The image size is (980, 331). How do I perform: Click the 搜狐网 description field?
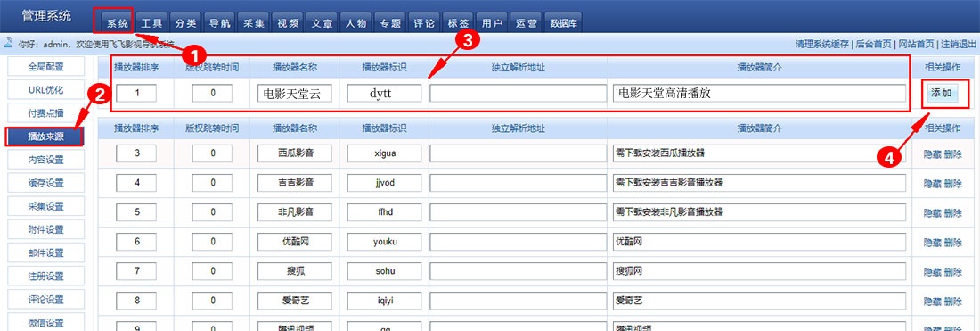click(759, 271)
